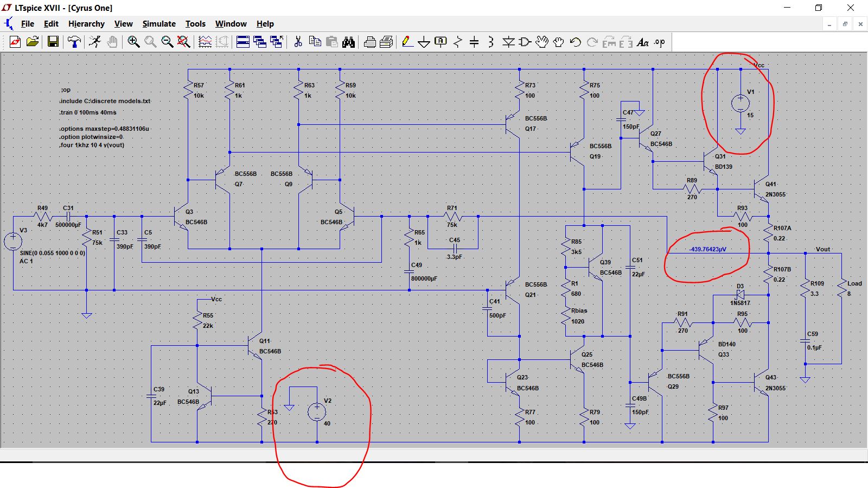The width and height of the screenshot is (868, 488).
Task: Click the V1 voltage source symbol
Action: pos(741,103)
